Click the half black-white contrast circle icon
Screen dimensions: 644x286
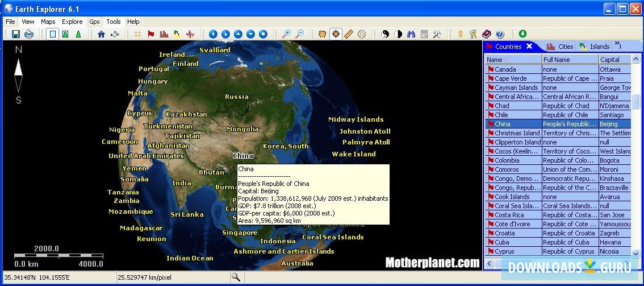(398, 34)
